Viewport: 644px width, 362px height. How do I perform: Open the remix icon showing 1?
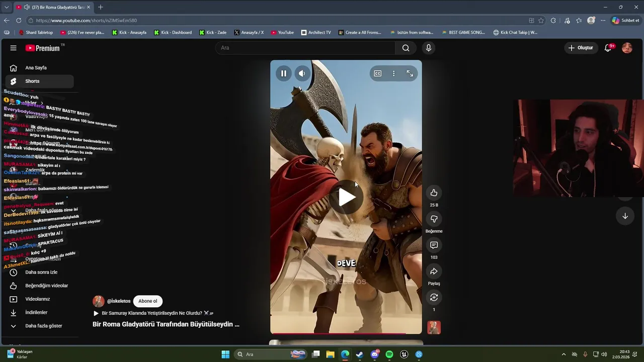[x=434, y=298]
